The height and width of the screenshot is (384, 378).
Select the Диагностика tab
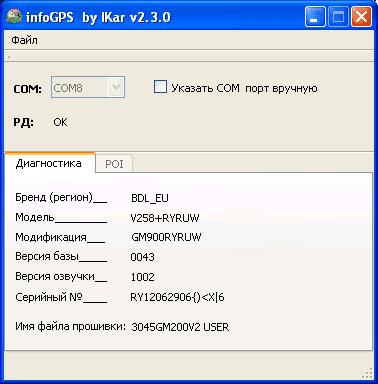coord(49,163)
